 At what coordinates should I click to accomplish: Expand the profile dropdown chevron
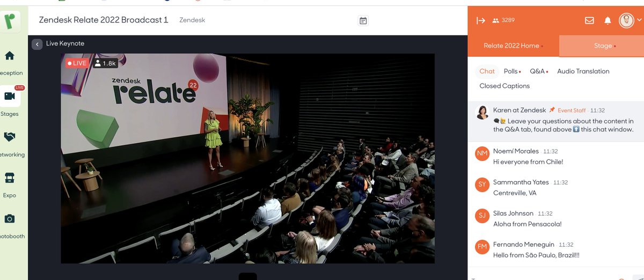tap(639, 20)
